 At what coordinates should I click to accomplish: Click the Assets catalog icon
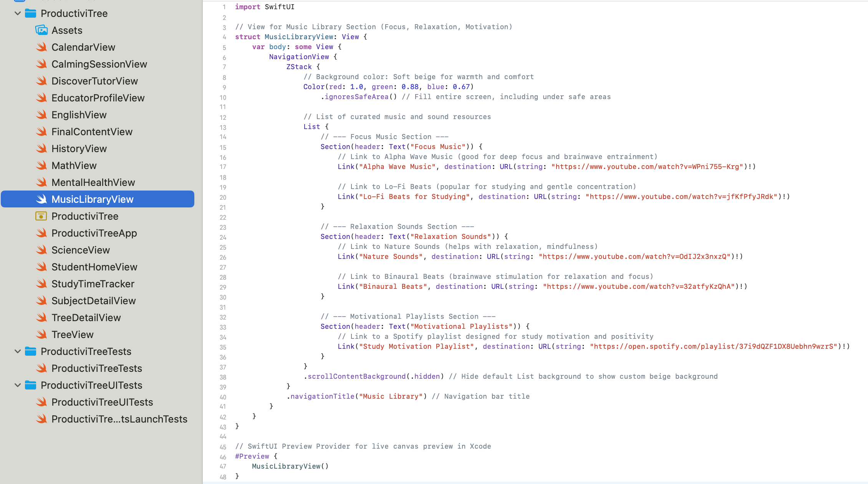(x=41, y=30)
